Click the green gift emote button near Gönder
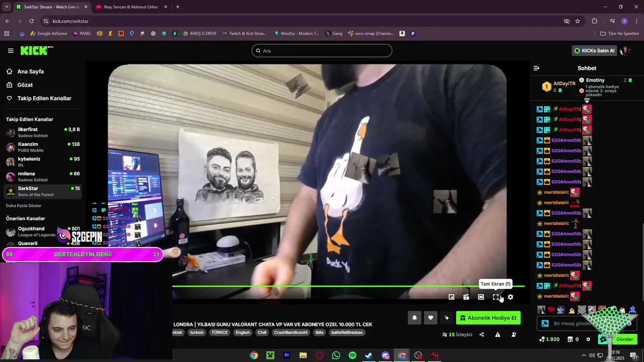The width and height of the screenshot is (644, 362). [602, 339]
